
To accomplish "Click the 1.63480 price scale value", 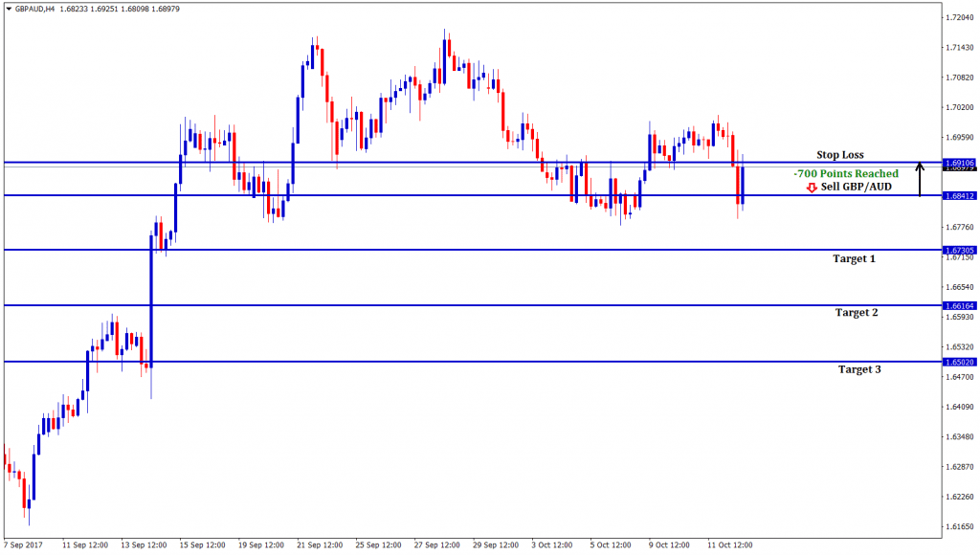I will 960,437.
